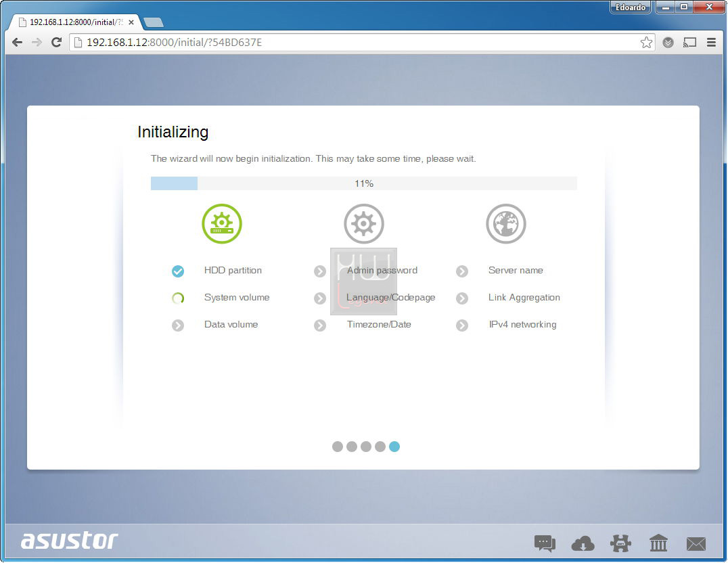Viewport: 728px width, 563px height.
Task: Click the browser back arrow
Action: point(17,42)
